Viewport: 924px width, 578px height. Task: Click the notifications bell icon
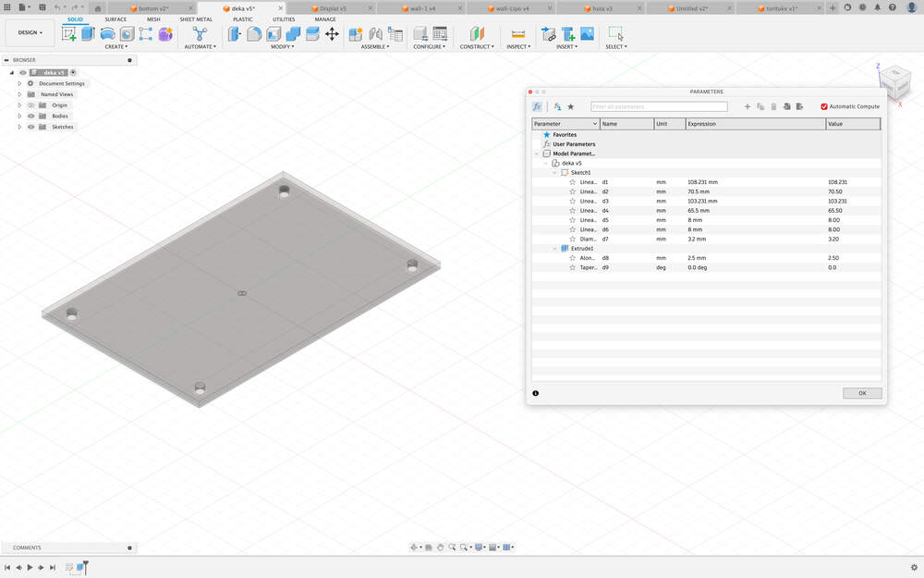click(878, 7)
